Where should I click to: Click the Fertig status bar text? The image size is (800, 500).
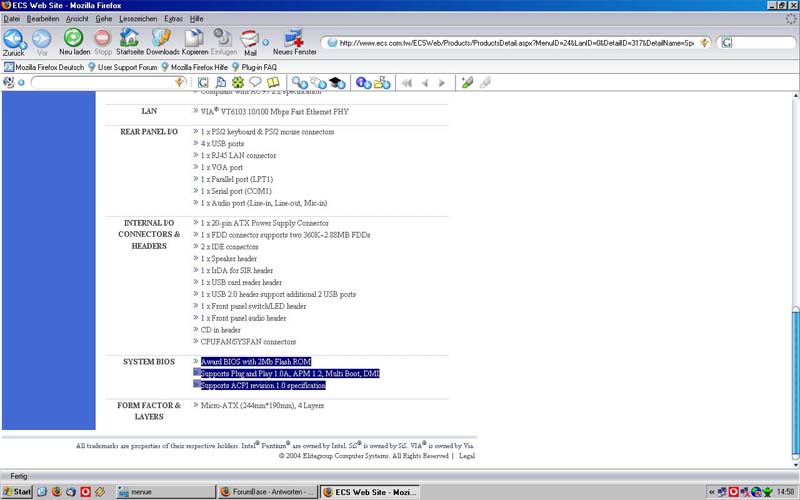point(19,476)
